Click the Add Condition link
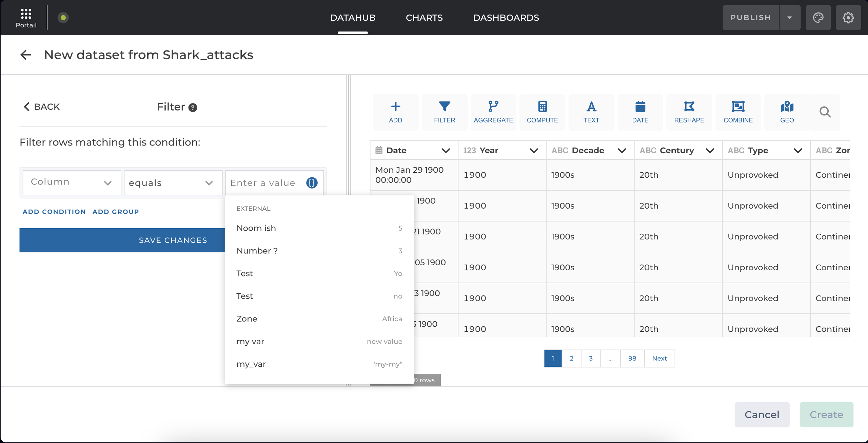Screen dimensions: 868x443 54,212
